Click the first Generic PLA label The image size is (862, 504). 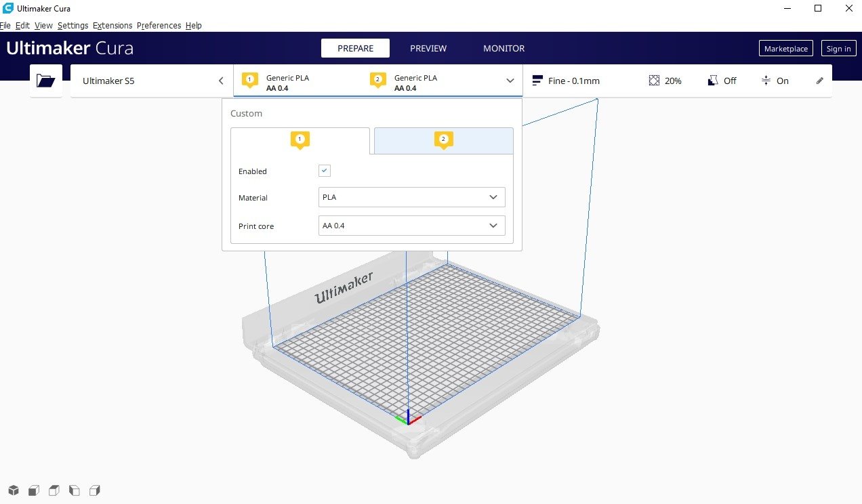pos(287,77)
